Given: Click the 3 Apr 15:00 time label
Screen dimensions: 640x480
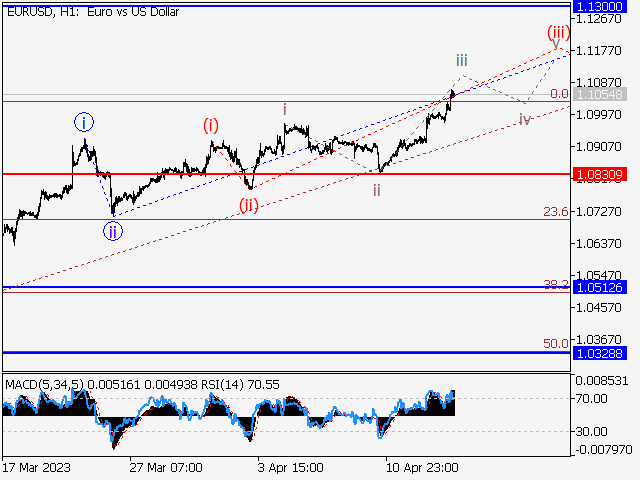Looking at the screenshot, I should 290,467.
